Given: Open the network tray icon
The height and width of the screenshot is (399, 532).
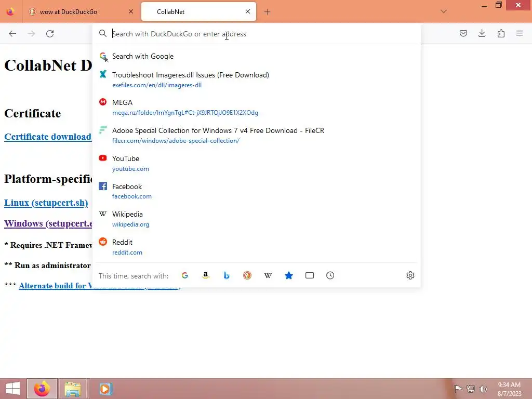Looking at the screenshot, I should 470,389.
